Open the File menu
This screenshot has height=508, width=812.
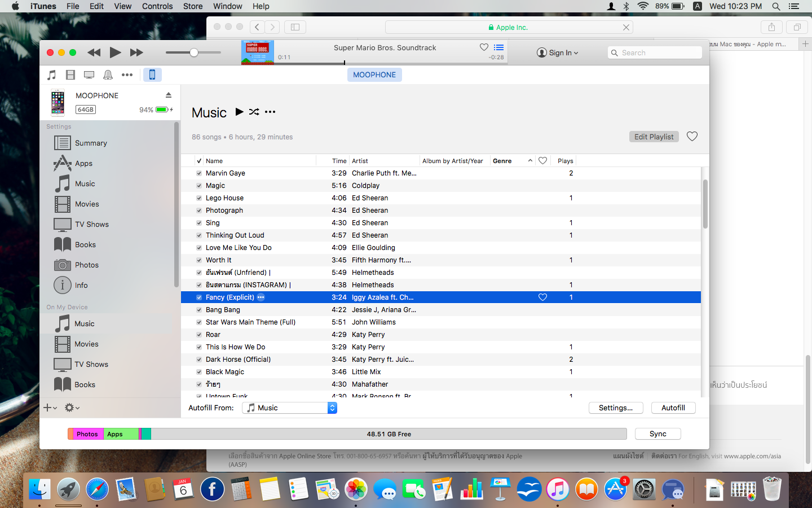point(73,6)
